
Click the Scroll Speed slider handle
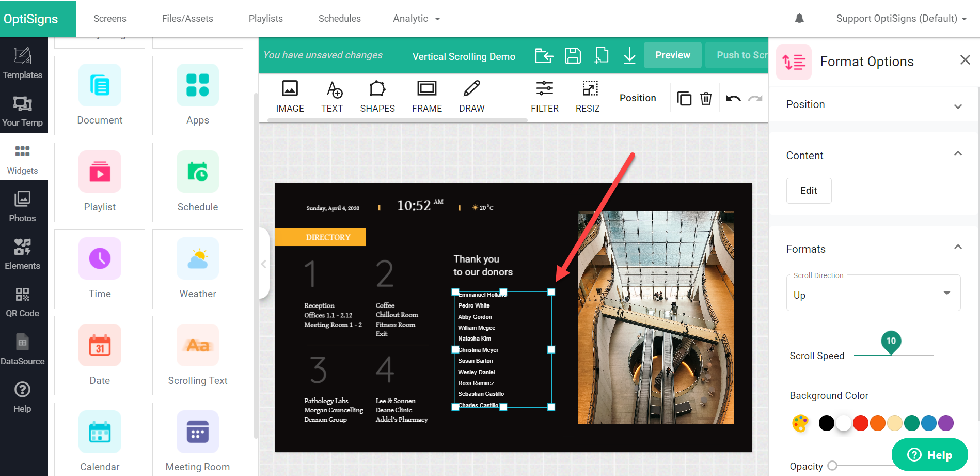[891, 343]
